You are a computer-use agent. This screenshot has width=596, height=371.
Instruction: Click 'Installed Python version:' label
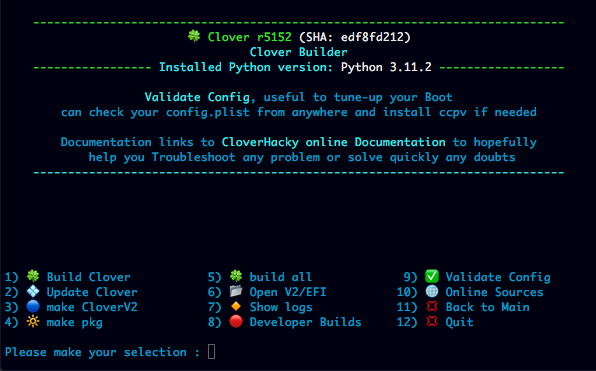coord(246,67)
